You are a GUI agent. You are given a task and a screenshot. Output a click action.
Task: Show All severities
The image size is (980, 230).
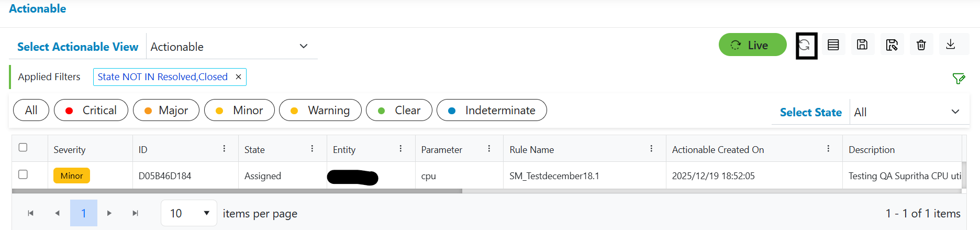[31, 111]
